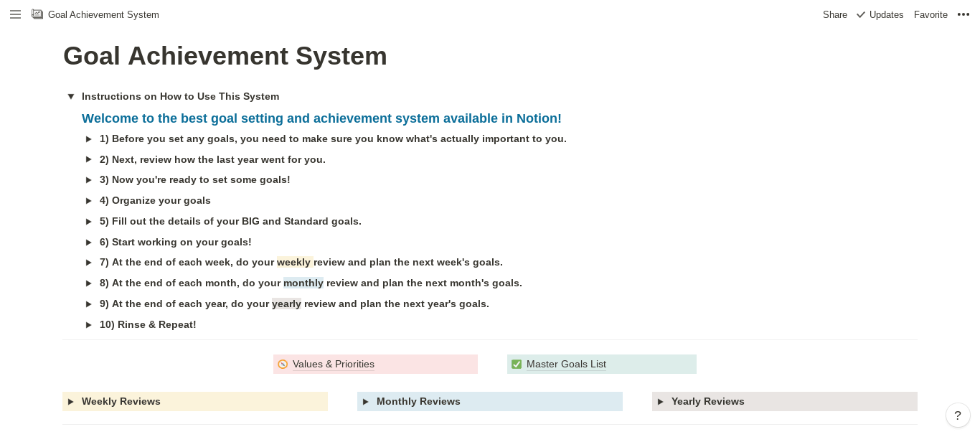Open the help question mark button
The width and height of the screenshot is (980, 437).
pos(958,415)
